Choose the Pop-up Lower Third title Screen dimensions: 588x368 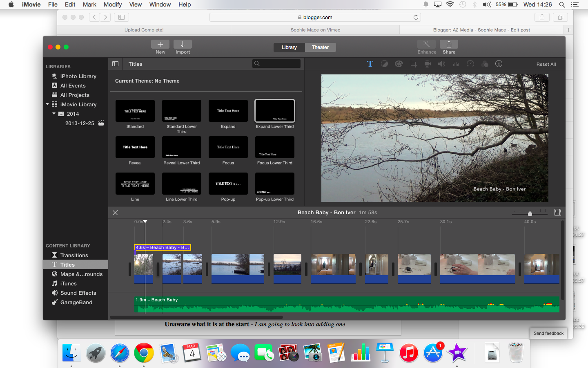click(275, 184)
